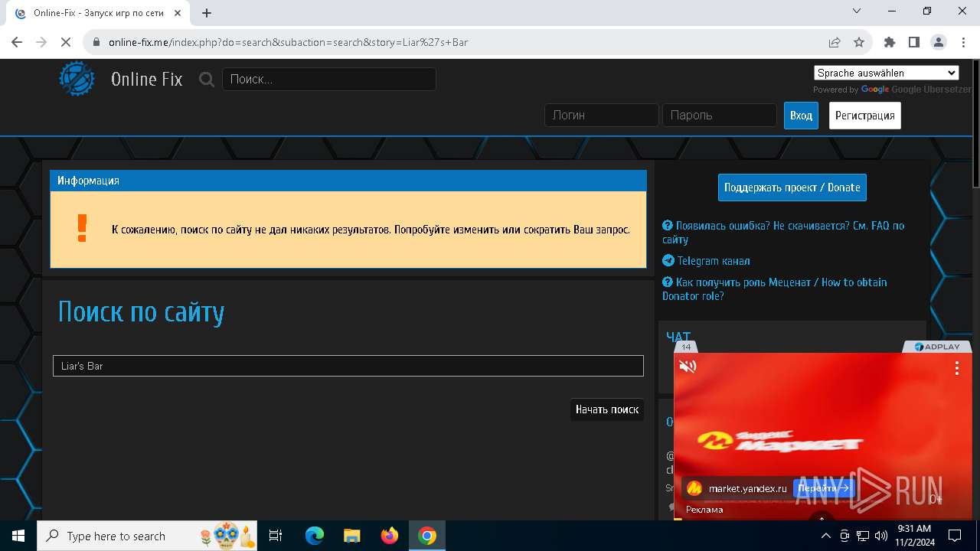Viewport: 980px width, 551px height.
Task: Click the taskbar clock 9:31 AM
Action: click(914, 536)
